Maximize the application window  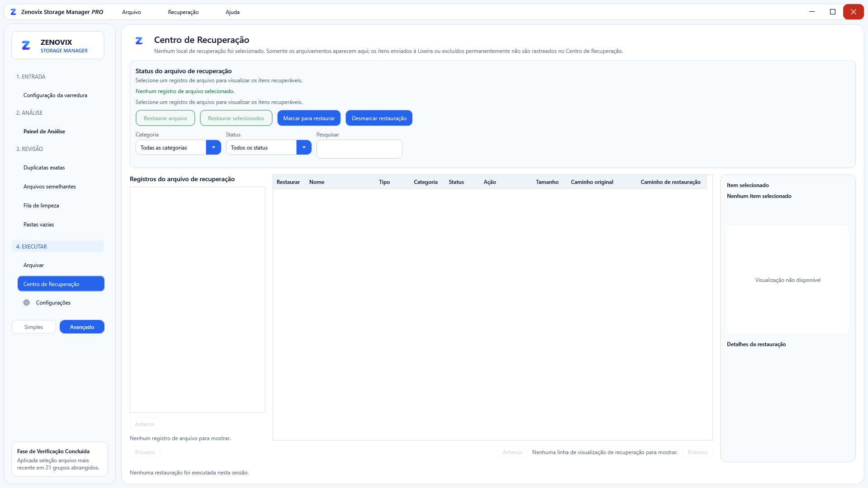833,12
